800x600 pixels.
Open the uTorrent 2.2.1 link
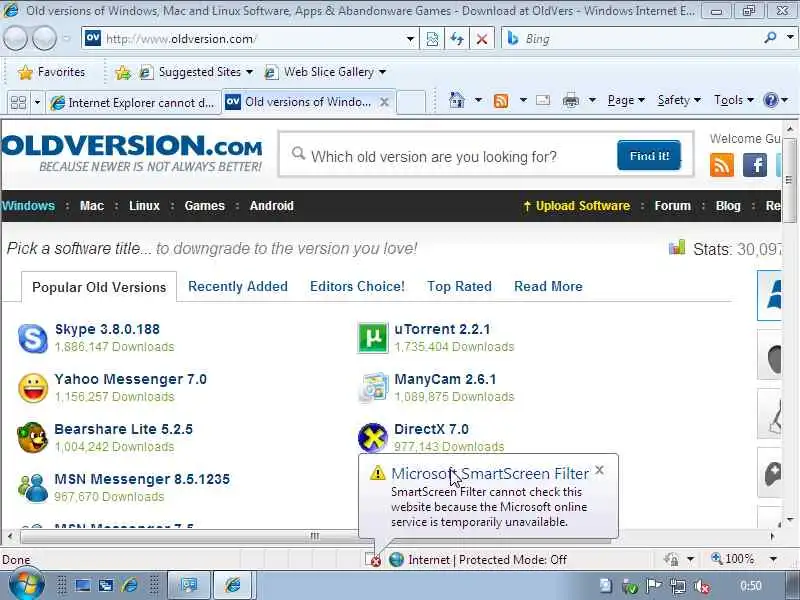click(x=442, y=329)
